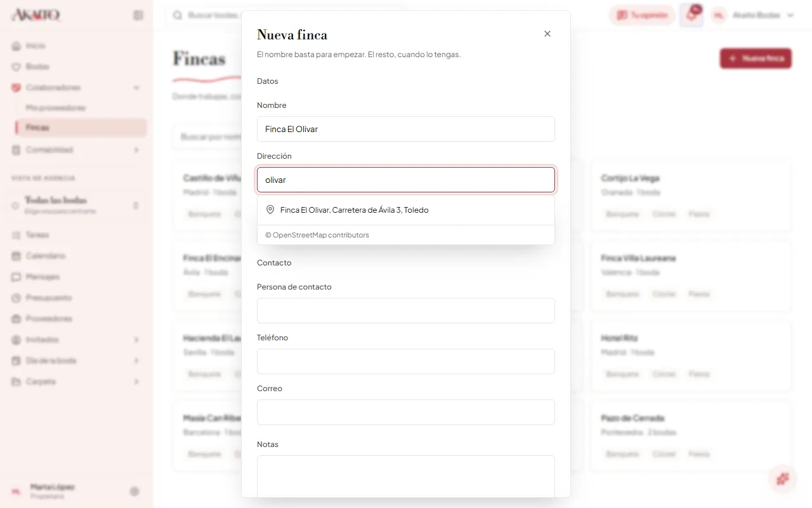Click the Correo input field
The image size is (812, 508).
pyautogui.click(x=406, y=412)
